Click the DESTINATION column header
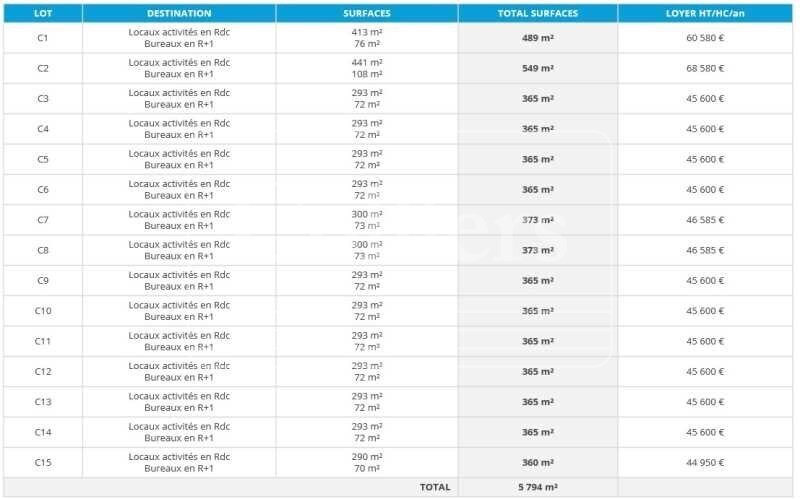The width and height of the screenshot is (800, 499). (x=179, y=13)
